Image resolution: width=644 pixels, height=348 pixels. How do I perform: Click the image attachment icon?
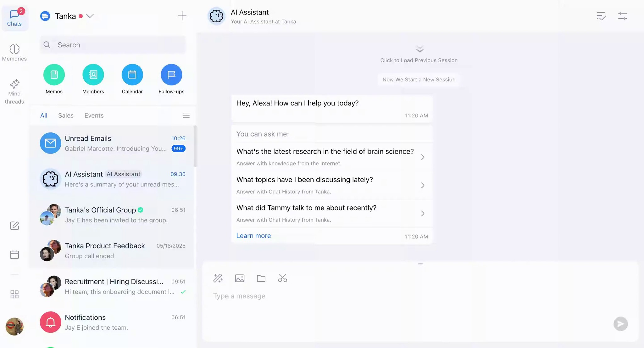click(x=240, y=278)
